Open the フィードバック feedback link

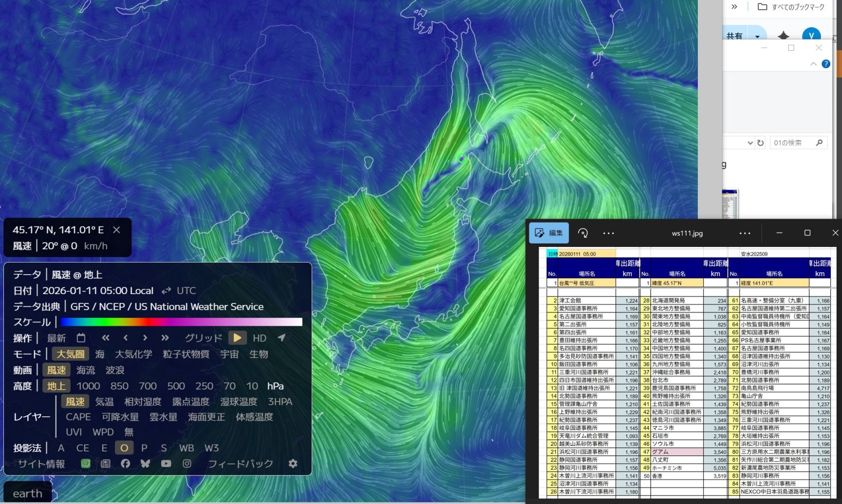pyautogui.click(x=240, y=464)
